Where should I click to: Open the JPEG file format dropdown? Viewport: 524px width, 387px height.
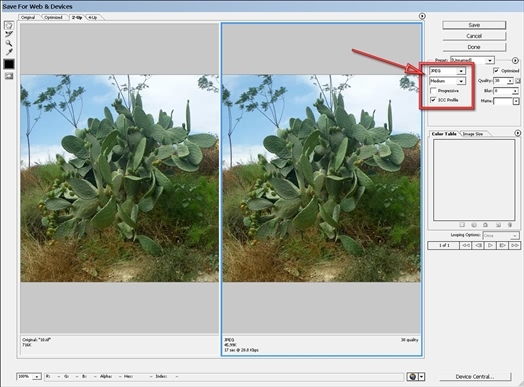pos(447,71)
